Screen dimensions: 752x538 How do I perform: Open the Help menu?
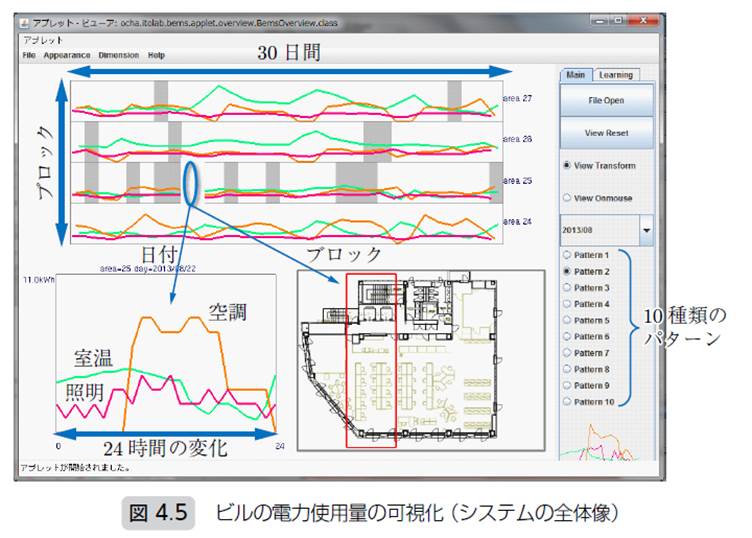point(157,55)
